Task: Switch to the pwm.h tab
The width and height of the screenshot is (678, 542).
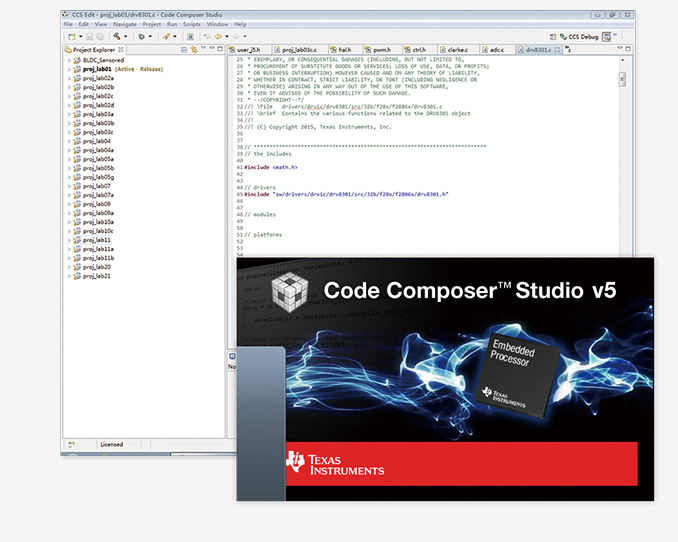Action: tap(382, 50)
